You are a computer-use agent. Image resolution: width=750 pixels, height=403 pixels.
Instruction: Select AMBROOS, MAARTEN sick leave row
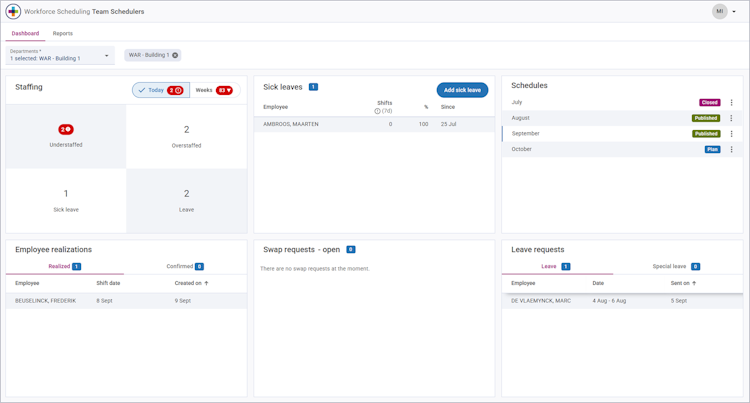click(x=374, y=124)
